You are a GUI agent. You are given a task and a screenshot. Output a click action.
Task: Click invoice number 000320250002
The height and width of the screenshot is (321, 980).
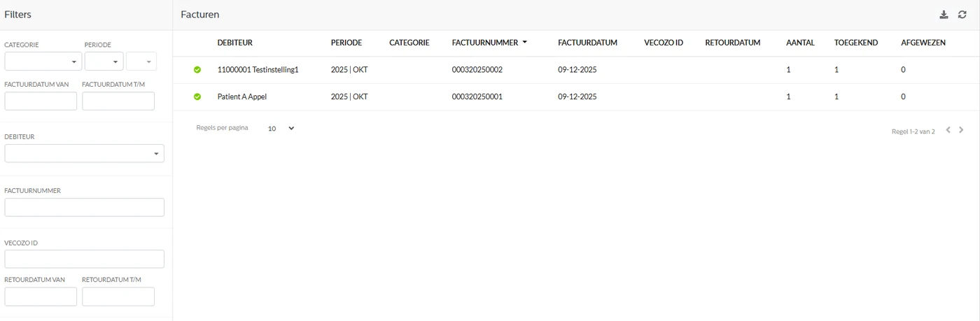pos(477,70)
